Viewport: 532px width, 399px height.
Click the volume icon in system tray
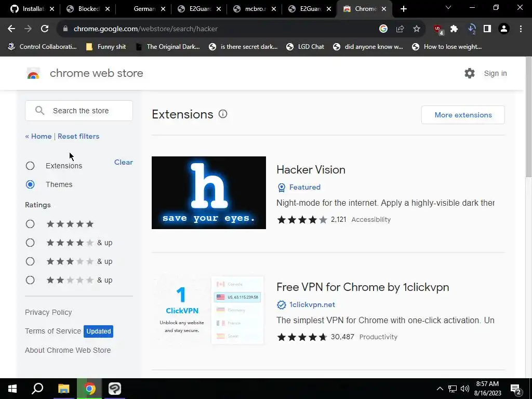click(x=465, y=389)
